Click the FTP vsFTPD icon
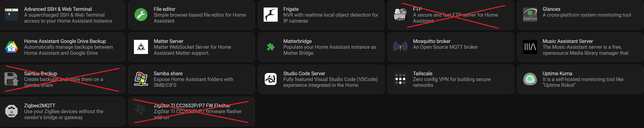The height and width of the screenshot is (128, 644). point(400,15)
